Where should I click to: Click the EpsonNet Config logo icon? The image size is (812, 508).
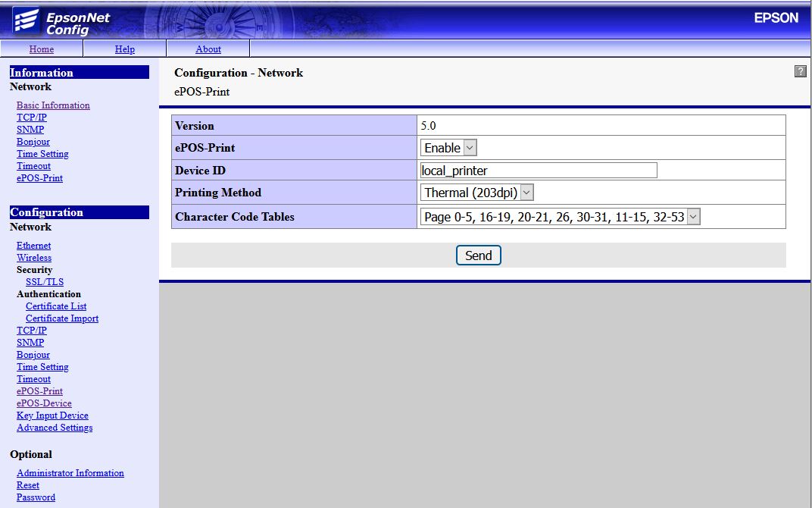[26, 20]
